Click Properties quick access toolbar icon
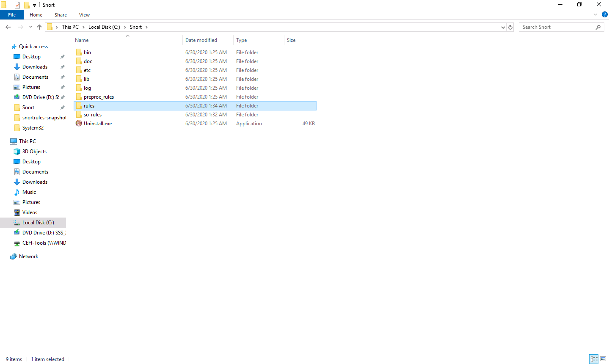This screenshot has width=609, height=364. pos(17,5)
